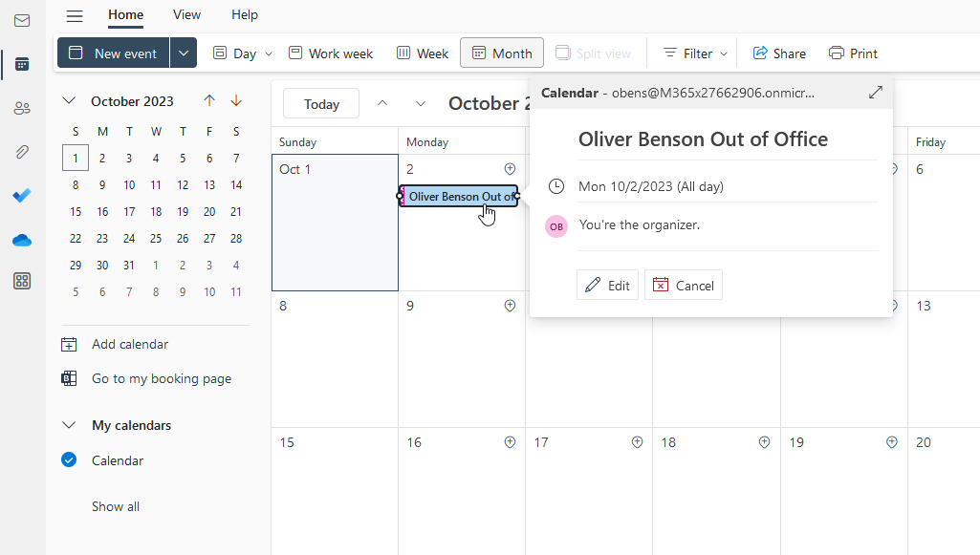Screen dimensions: 980x555
Task: Switch to Work week view
Action: (x=331, y=53)
